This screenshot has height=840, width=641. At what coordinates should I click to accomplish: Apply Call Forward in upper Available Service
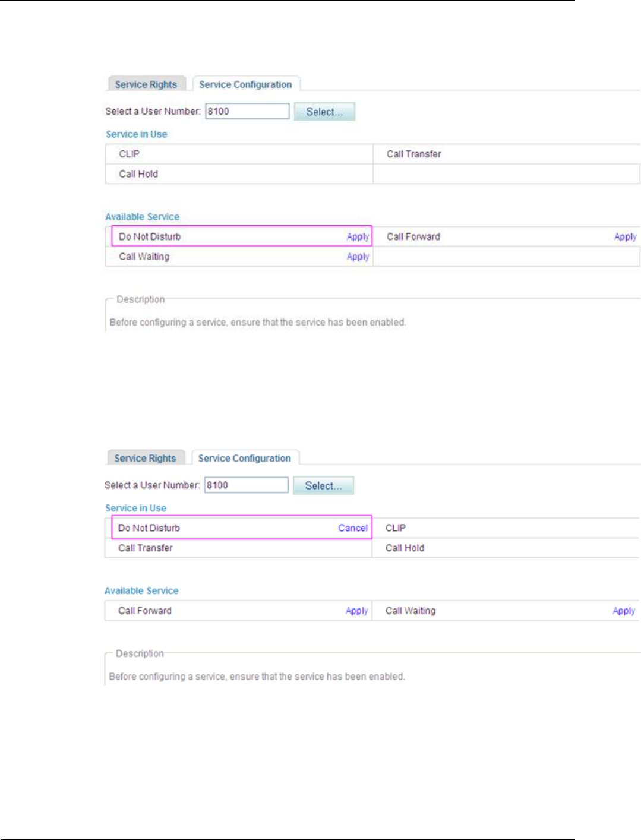coord(625,236)
